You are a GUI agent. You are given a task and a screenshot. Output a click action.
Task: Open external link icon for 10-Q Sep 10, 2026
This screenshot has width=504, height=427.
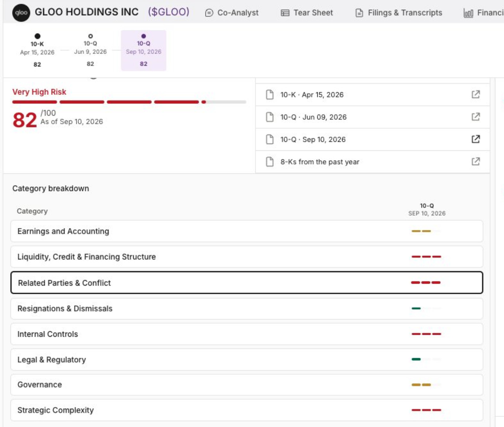point(475,139)
